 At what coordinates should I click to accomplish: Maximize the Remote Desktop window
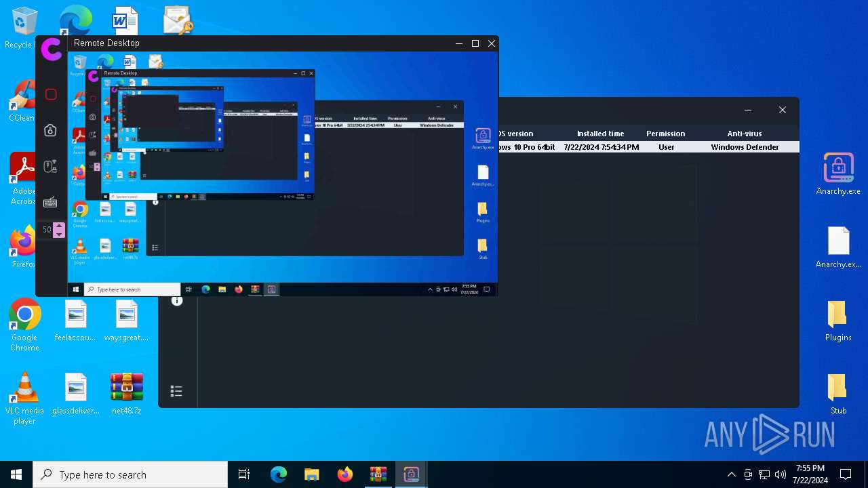(475, 43)
